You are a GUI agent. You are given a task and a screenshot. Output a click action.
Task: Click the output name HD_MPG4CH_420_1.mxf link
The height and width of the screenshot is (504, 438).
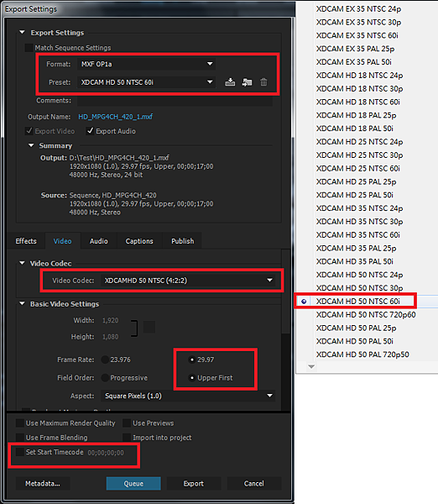coord(116,117)
